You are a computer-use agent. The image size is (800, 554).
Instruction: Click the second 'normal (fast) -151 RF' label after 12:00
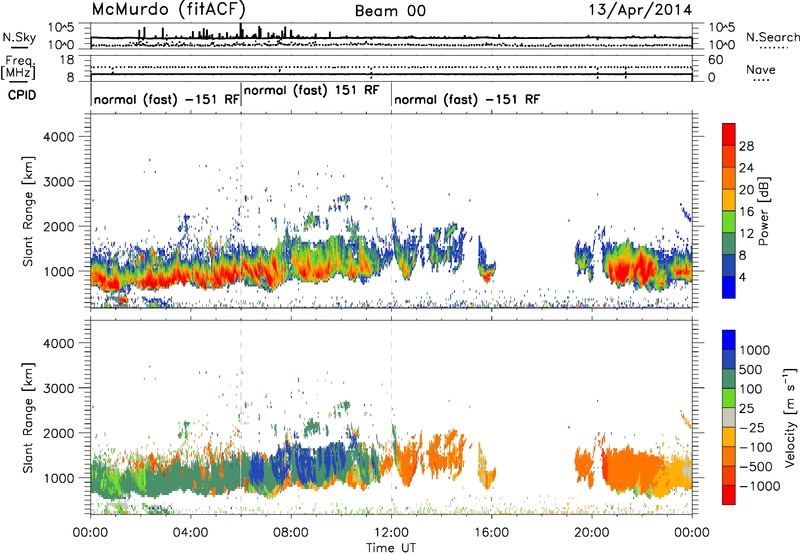coord(467,99)
